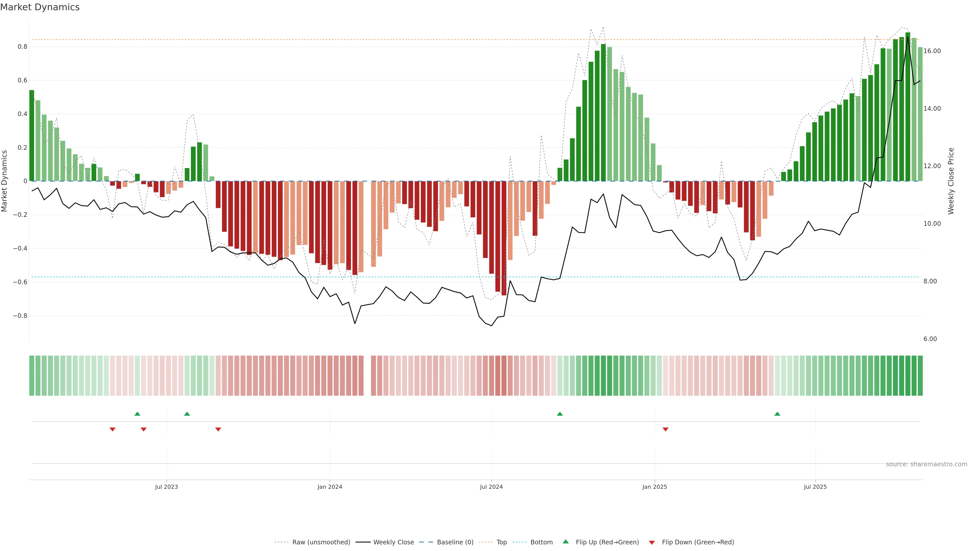Click the Jan 2024 x-axis label
980x551 pixels.
click(x=330, y=487)
